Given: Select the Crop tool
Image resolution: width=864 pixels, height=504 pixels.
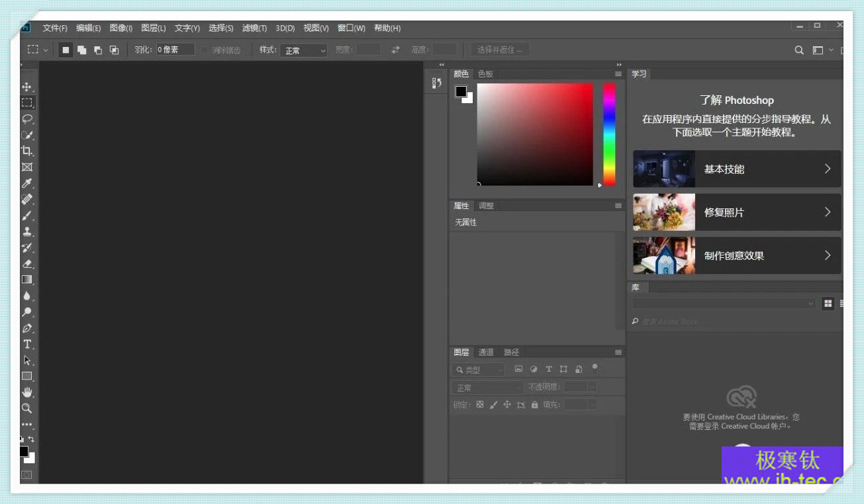Looking at the screenshot, I should [x=27, y=151].
